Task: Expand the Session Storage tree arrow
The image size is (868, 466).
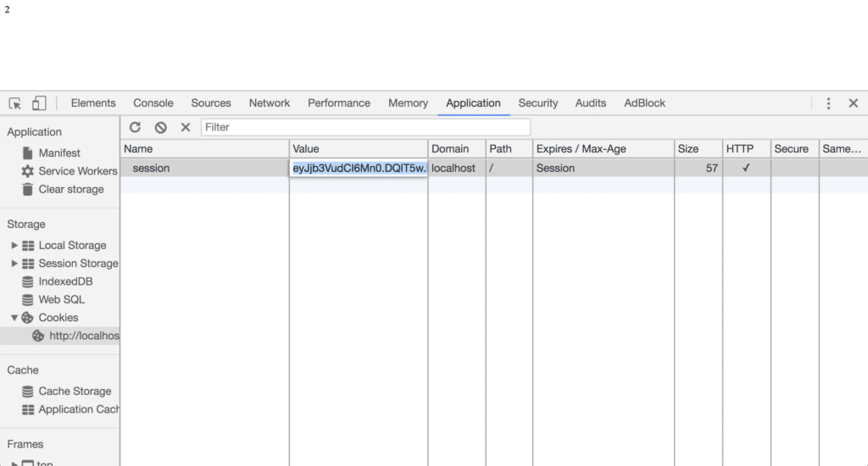Action: click(x=14, y=264)
